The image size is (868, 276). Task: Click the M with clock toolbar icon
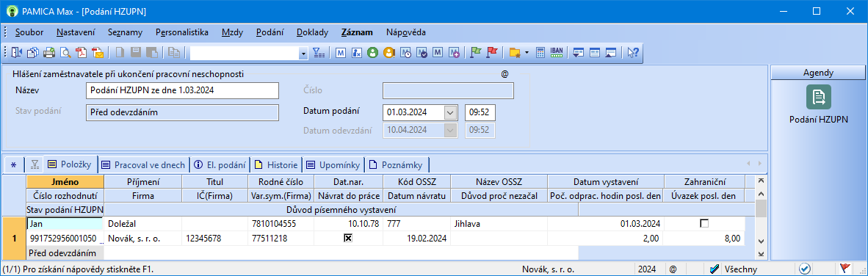[406, 53]
